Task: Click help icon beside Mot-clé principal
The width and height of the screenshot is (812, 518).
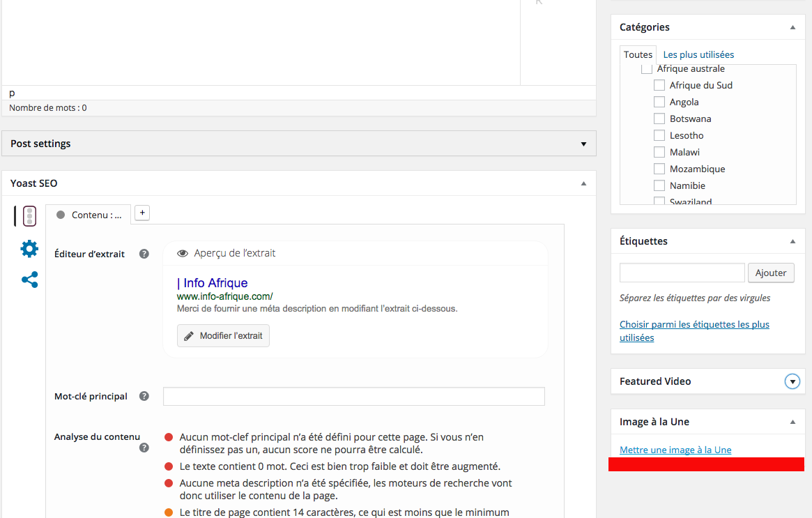Action: click(x=144, y=396)
